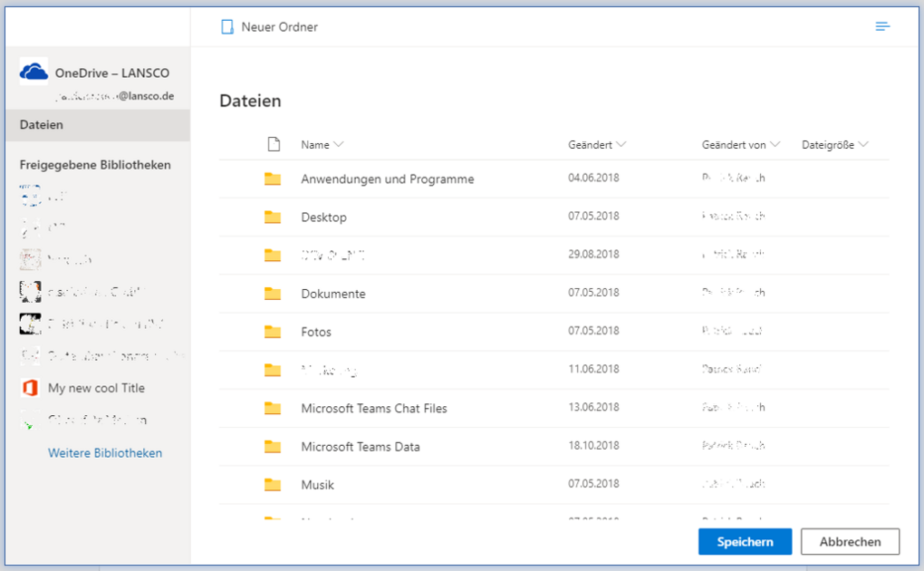Open the Weitere Bibliotheken link
Viewport: 924px width, 571px height.
coord(105,453)
